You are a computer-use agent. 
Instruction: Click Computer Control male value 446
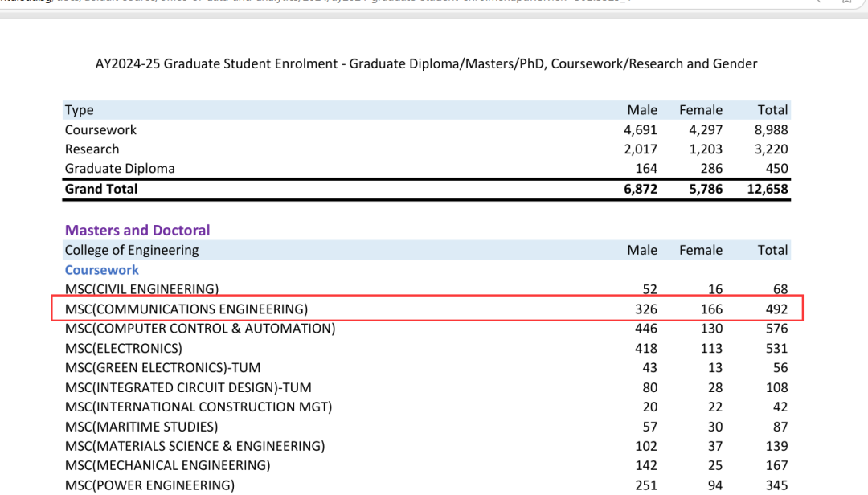tap(646, 329)
